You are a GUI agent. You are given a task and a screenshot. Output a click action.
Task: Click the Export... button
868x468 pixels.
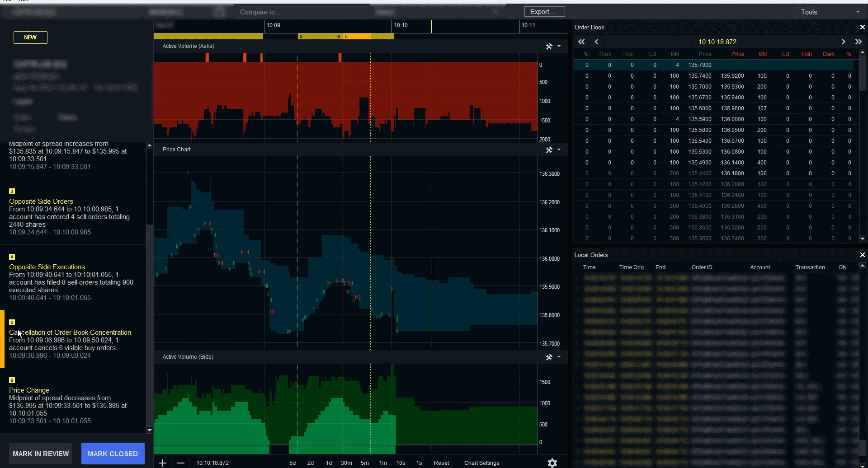click(x=544, y=12)
